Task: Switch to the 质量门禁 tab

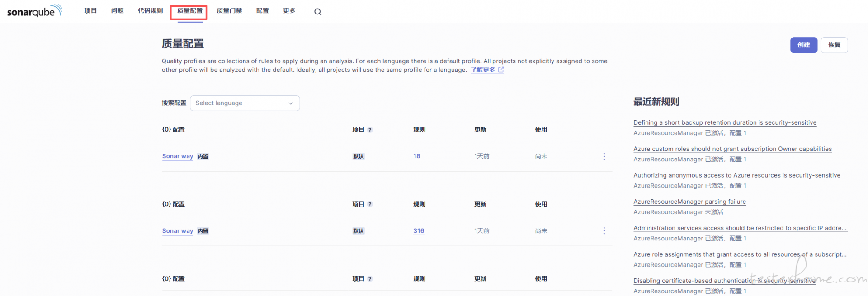Action: tap(229, 11)
